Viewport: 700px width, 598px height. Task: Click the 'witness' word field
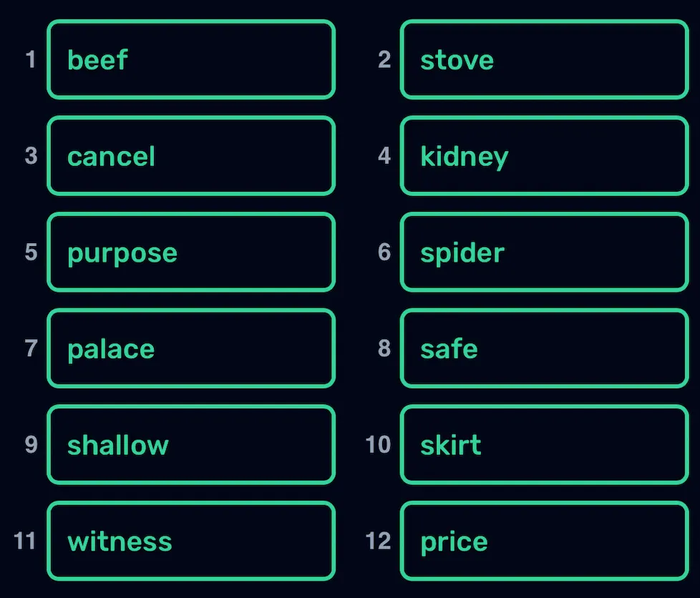191,541
